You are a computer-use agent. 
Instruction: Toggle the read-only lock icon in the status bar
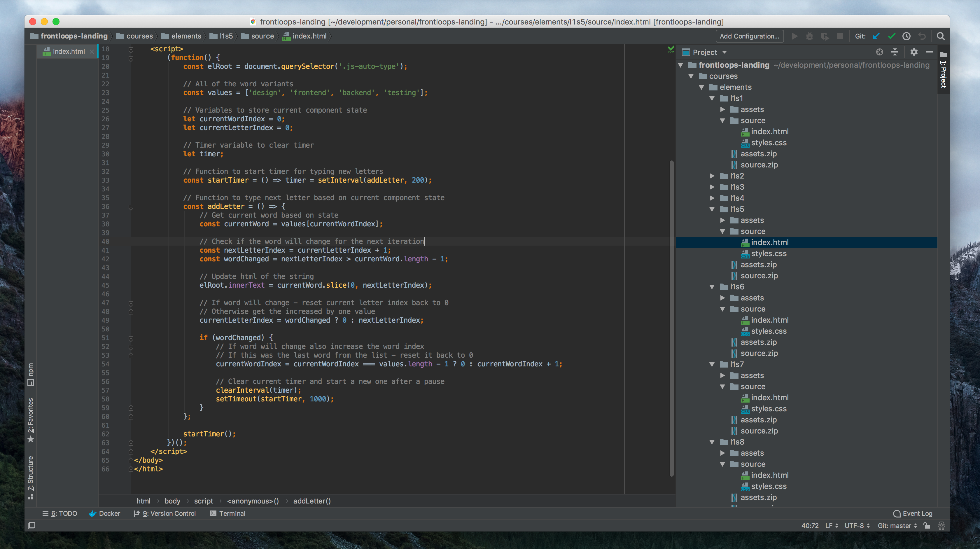tap(927, 525)
